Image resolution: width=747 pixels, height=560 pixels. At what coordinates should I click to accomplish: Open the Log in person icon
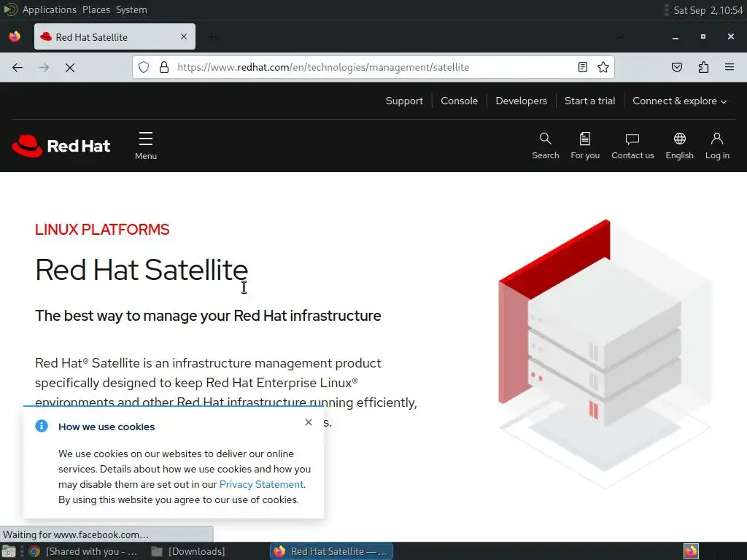(x=717, y=146)
